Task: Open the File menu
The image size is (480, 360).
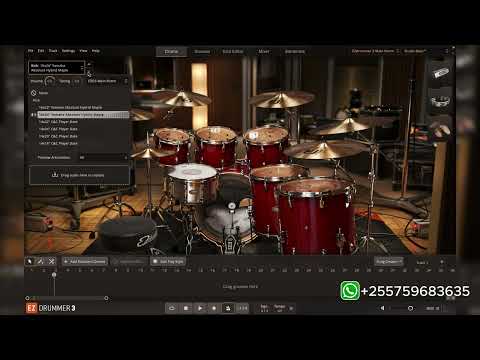Action: (30, 51)
